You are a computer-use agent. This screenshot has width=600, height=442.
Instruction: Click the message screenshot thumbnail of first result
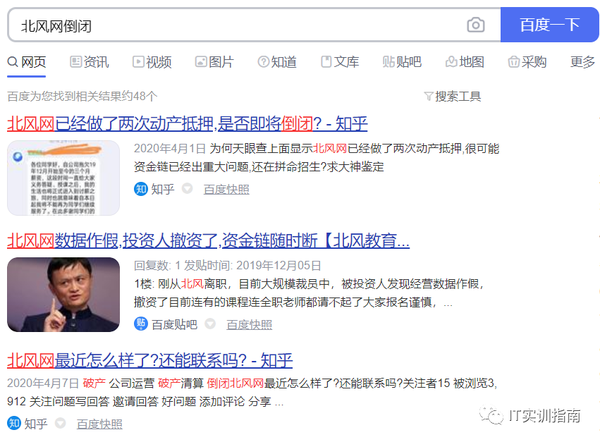64,178
